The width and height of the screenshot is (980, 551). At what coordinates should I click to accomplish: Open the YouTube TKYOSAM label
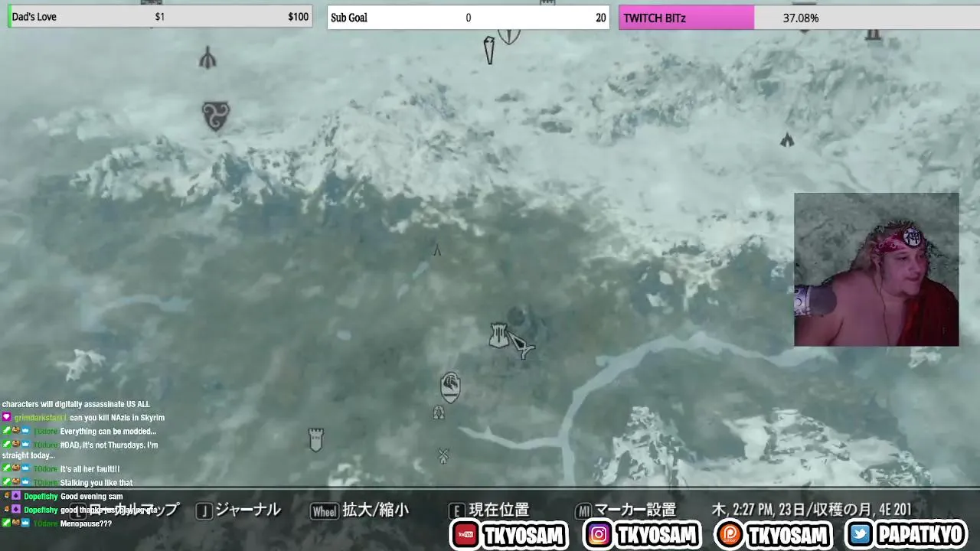coord(524,535)
